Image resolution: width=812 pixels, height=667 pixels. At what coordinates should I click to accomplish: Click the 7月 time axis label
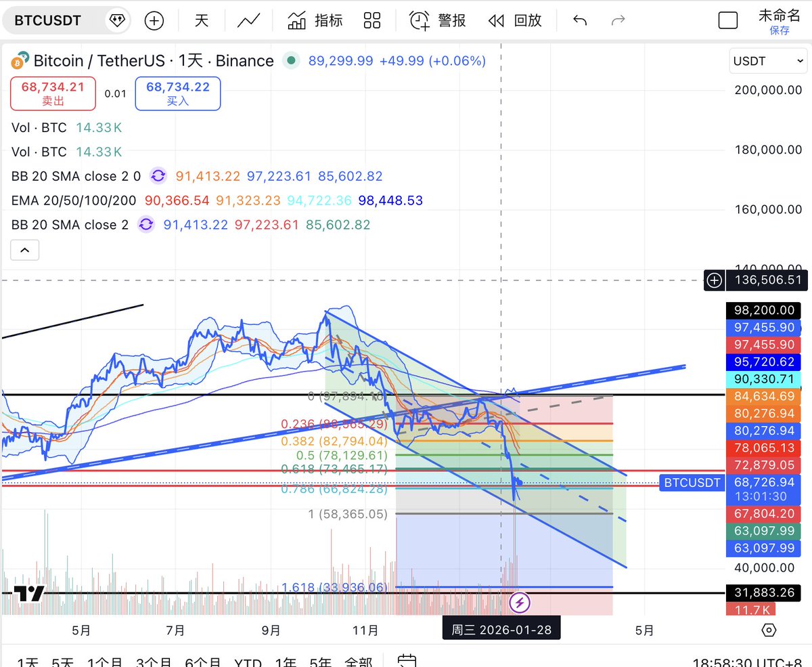[175, 630]
